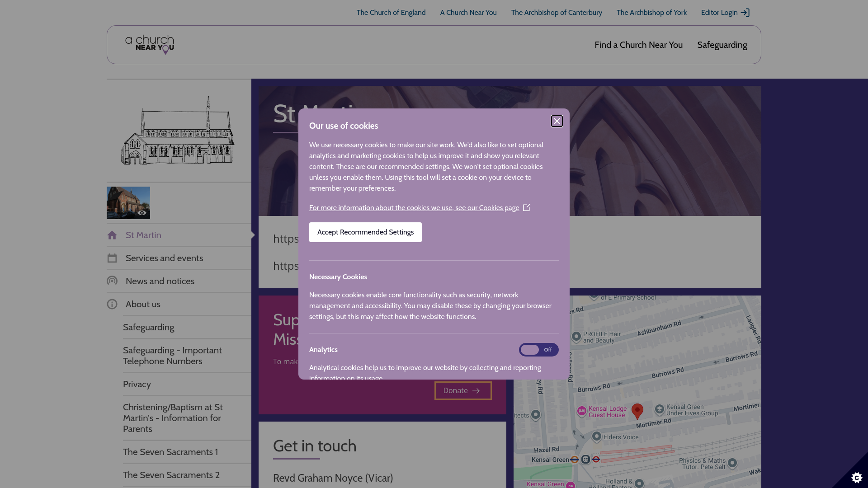Open The Archbishop of Canterbury link
Viewport: 868px width, 488px height.
557,13
